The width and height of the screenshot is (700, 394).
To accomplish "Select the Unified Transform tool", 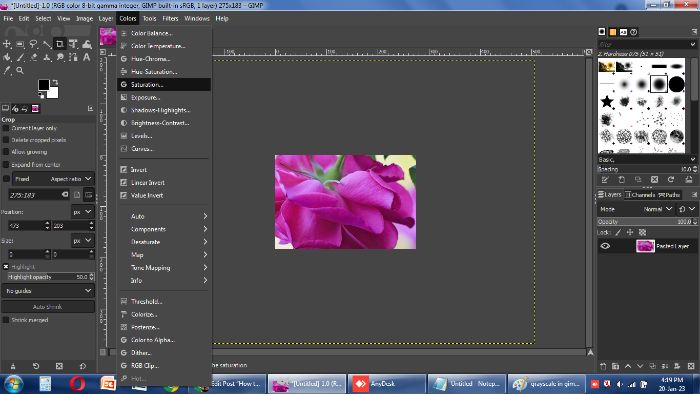I will 73,44.
